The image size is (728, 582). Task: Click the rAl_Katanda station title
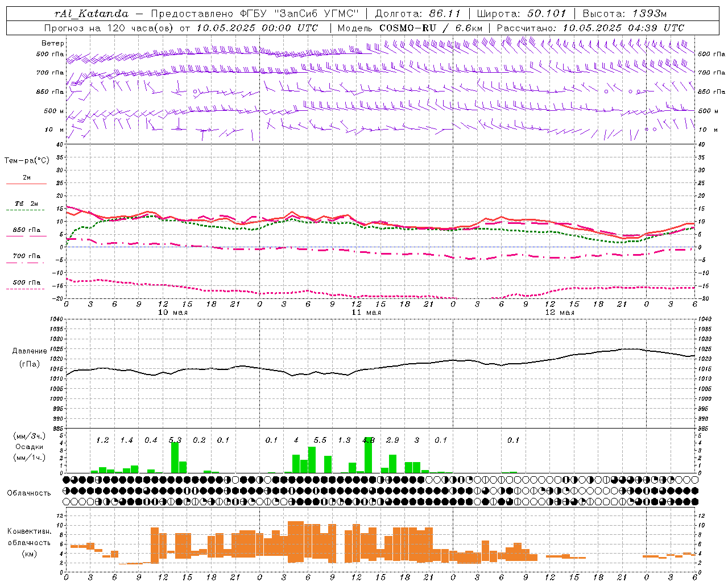coord(92,14)
